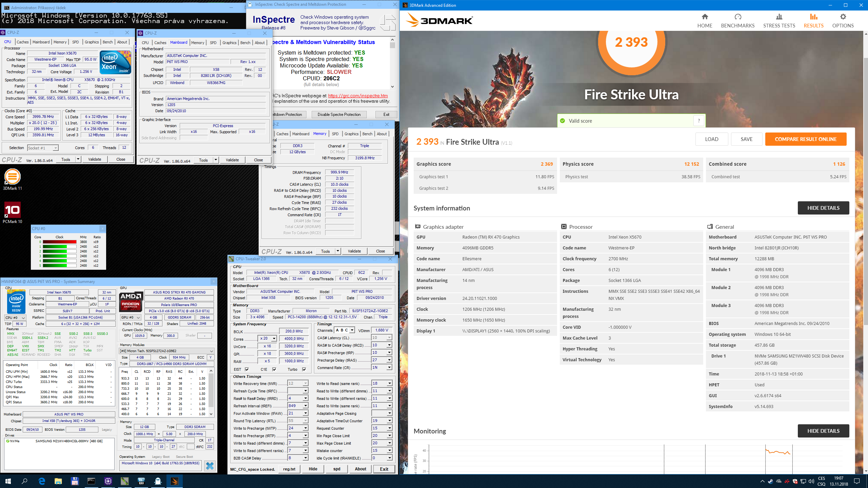Click the CES CSQ language indicator
This screenshot has width=868, height=488.
click(x=821, y=481)
